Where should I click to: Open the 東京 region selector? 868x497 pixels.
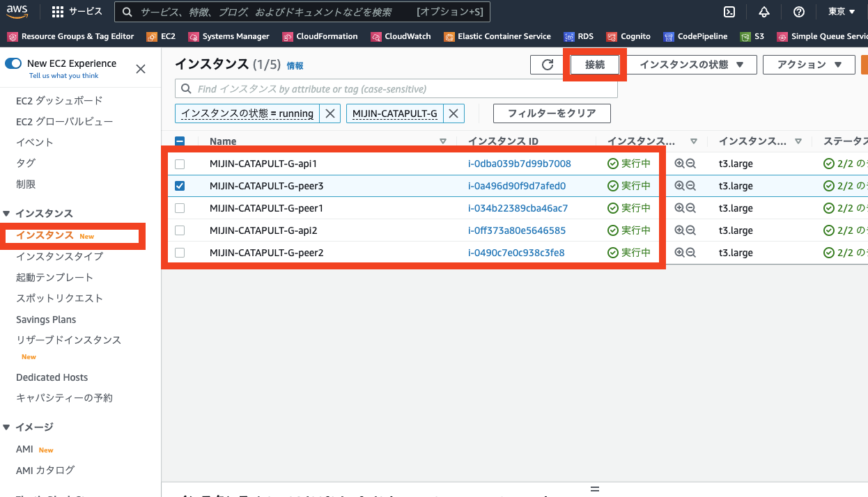842,12
